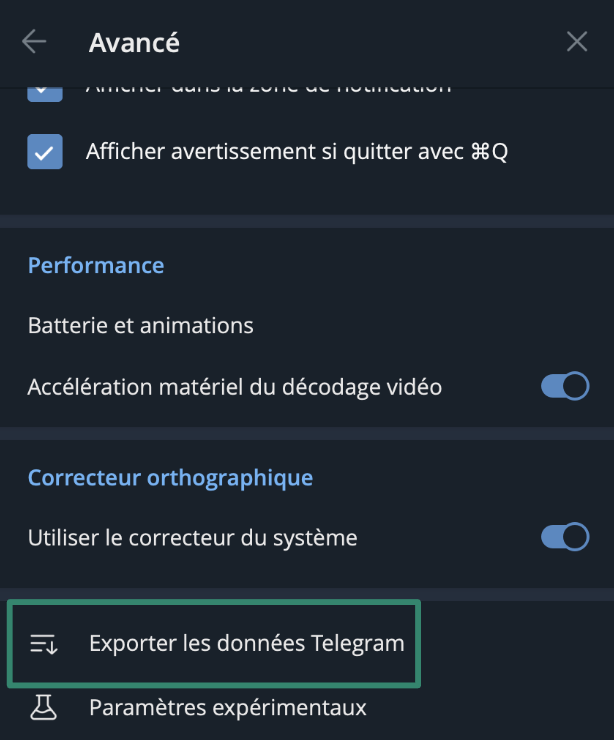This screenshot has width=614, height=740.
Task: Click the Performance section heading
Action: pyautogui.click(x=96, y=265)
